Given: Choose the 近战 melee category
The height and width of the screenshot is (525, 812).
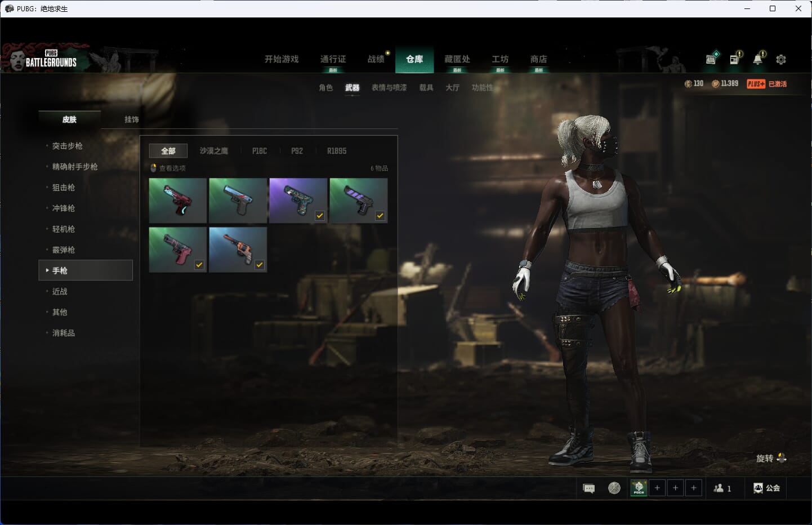Looking at the screenshot, I should [60, 291].
